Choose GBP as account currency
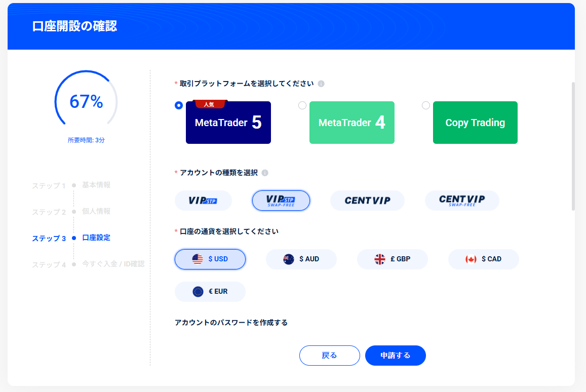586x392 pixels. tap(393, 259)
